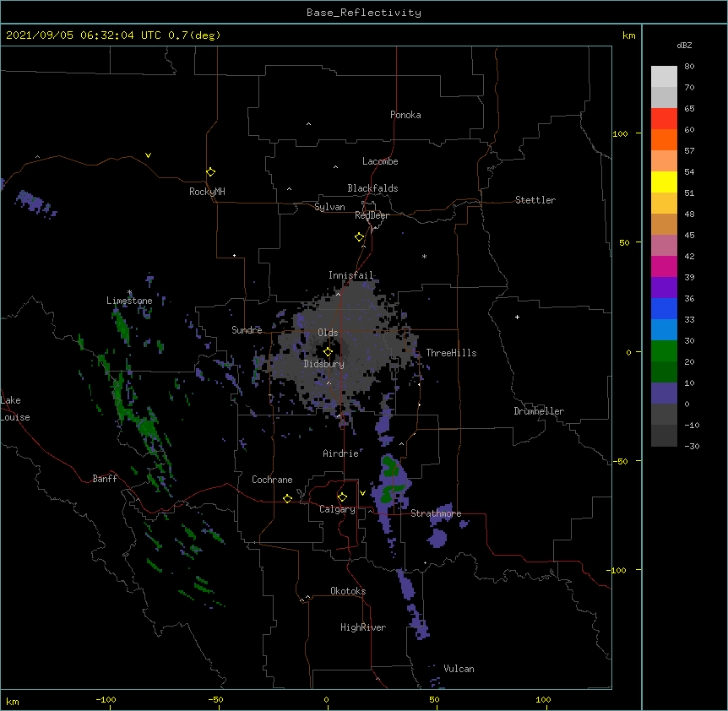Click the white plus marker north of Drumheller
Image resolution: width=728 pixels, height=711 pixels.
click(x=517, y=317)
